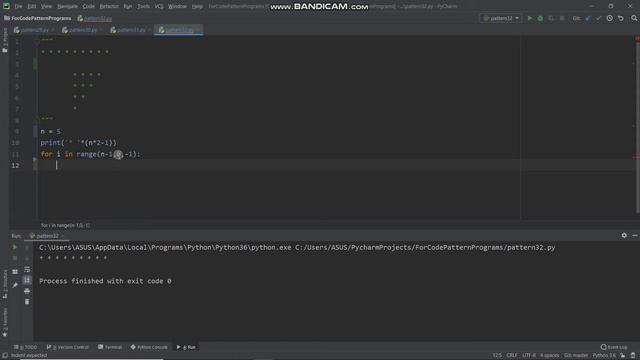Viewport: 640px width, 360px height.
Task: Click line separator CRLF in status bar
Action: point(511,356)
